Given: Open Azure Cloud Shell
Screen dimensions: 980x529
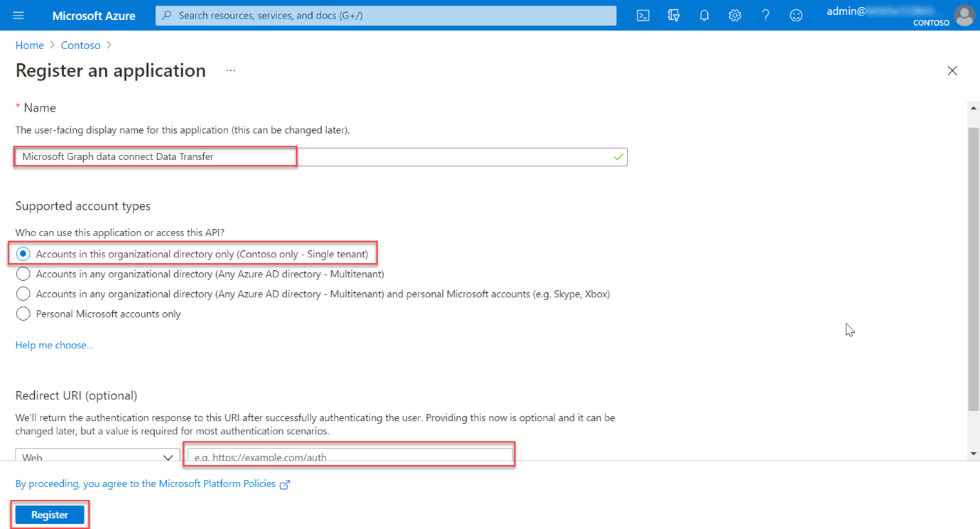Looking at the screenshot, I should tap(642, 15).
